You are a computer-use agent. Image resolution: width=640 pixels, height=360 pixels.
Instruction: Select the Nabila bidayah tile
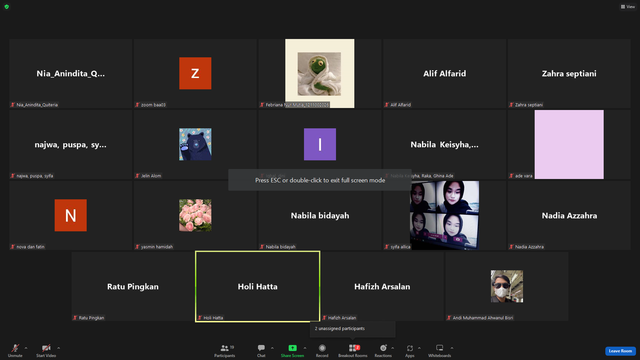(320, 216)
